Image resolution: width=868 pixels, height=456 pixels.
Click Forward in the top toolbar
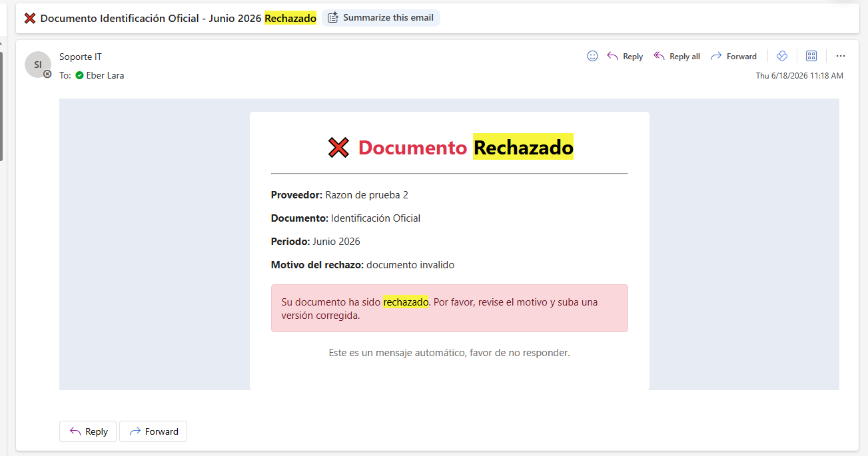click(x=733, y=56)
